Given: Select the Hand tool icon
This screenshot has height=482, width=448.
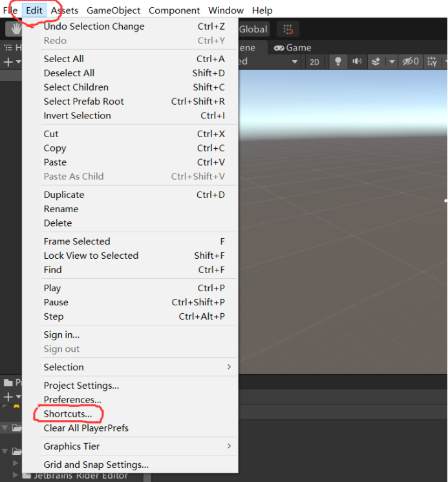Looking at the screenshot, I should pos(14,29).
